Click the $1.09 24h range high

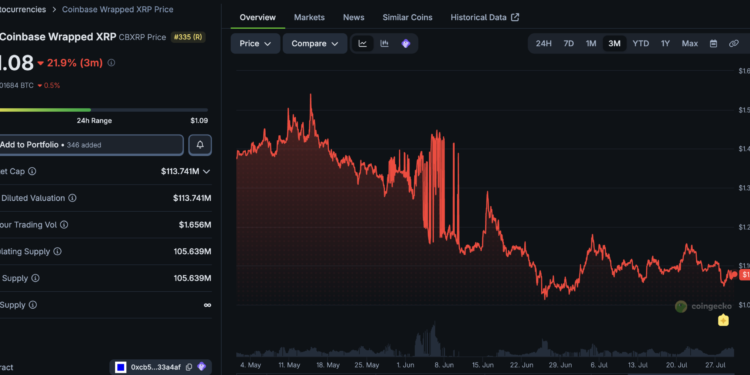pyautogui.click(x=199, y=121)
